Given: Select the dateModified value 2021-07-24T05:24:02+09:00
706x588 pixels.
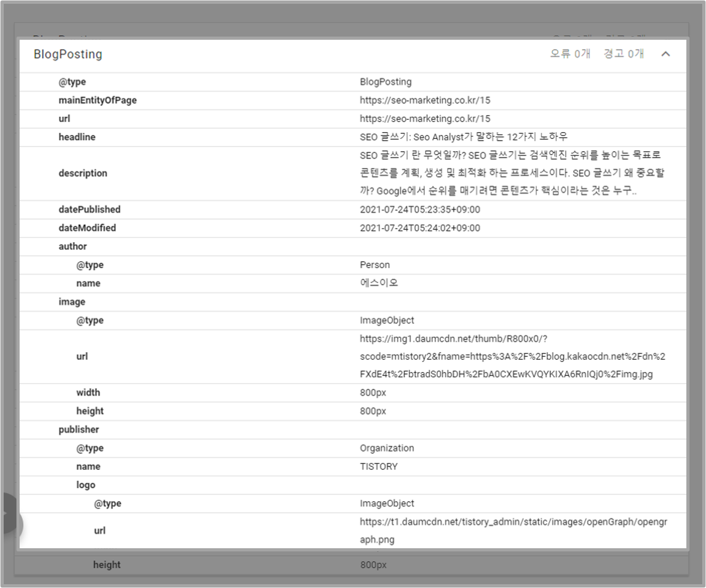Looking at the screenshot, I should pos(420,228).
